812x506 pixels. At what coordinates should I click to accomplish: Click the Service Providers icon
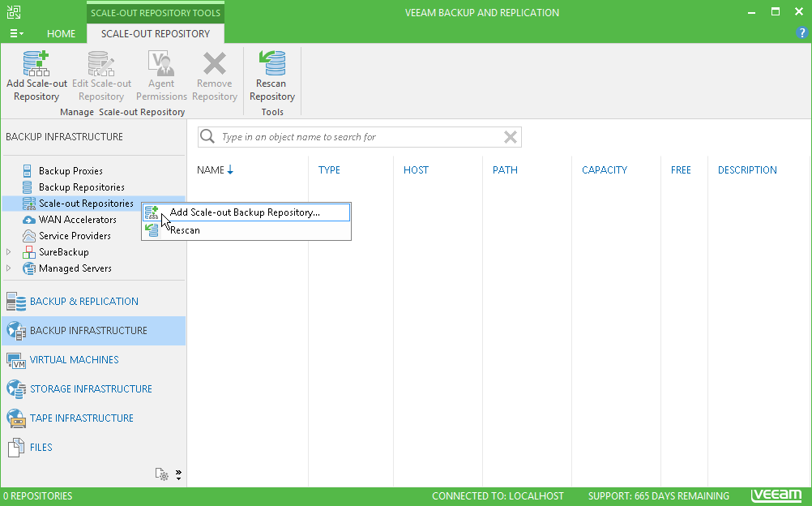29,236
